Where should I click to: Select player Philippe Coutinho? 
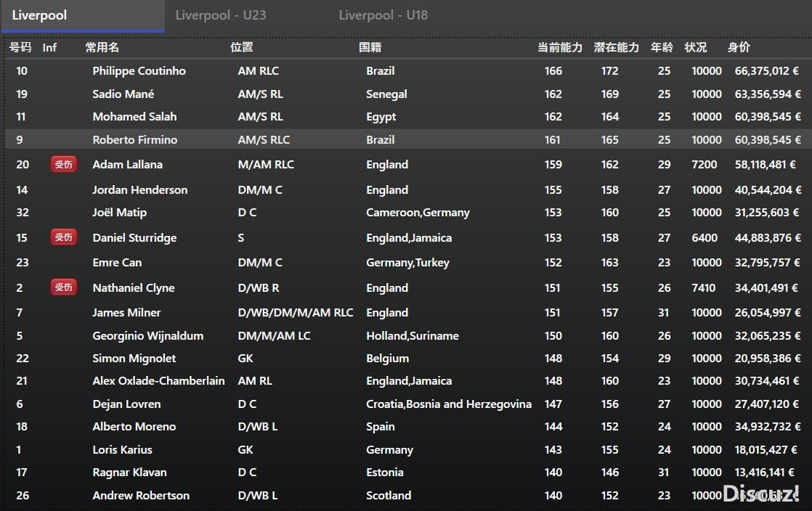tap(139, 71)
